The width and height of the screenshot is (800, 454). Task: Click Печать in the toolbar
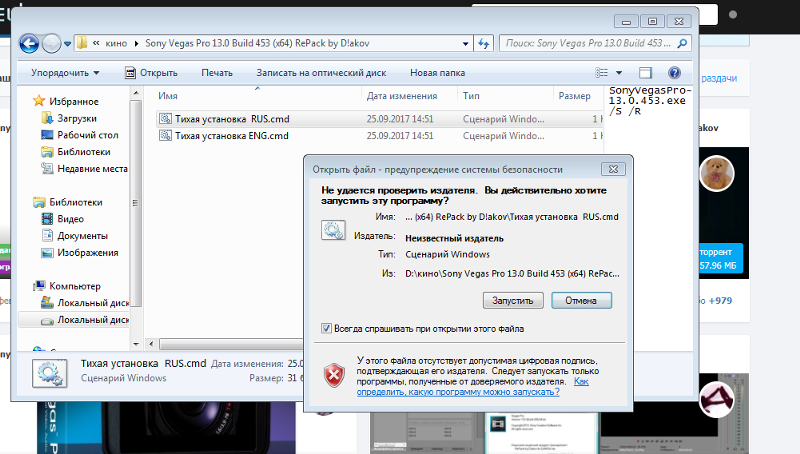pos(217,73)
